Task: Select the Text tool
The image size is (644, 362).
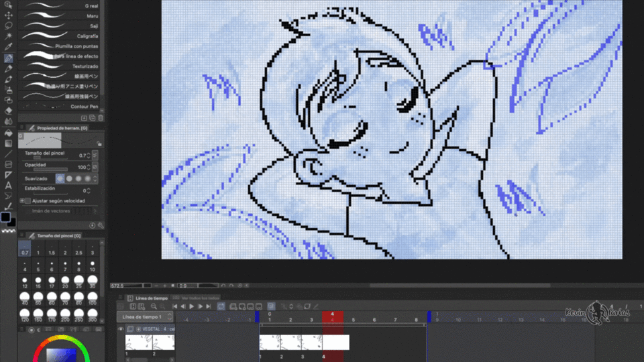Action: point(8,185)
